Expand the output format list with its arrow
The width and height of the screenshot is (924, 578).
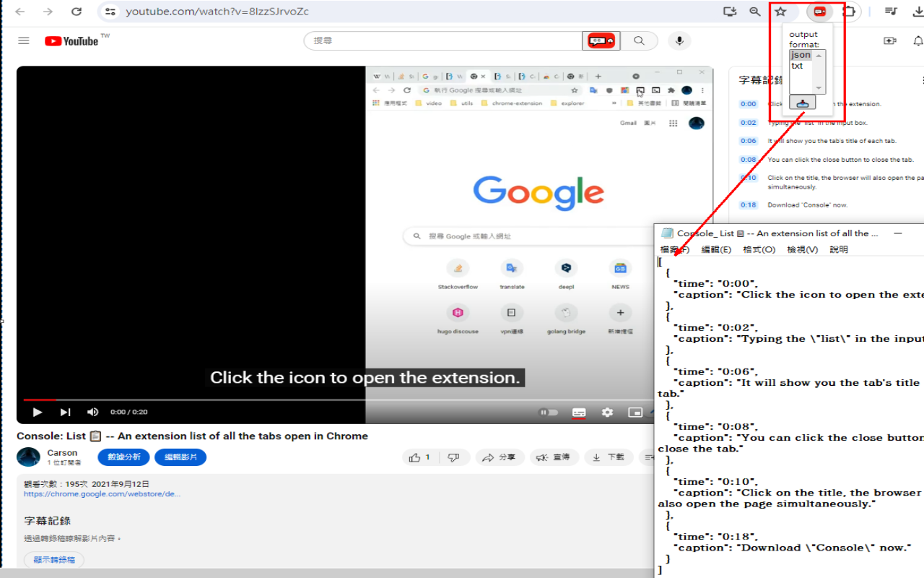[818, 87]
